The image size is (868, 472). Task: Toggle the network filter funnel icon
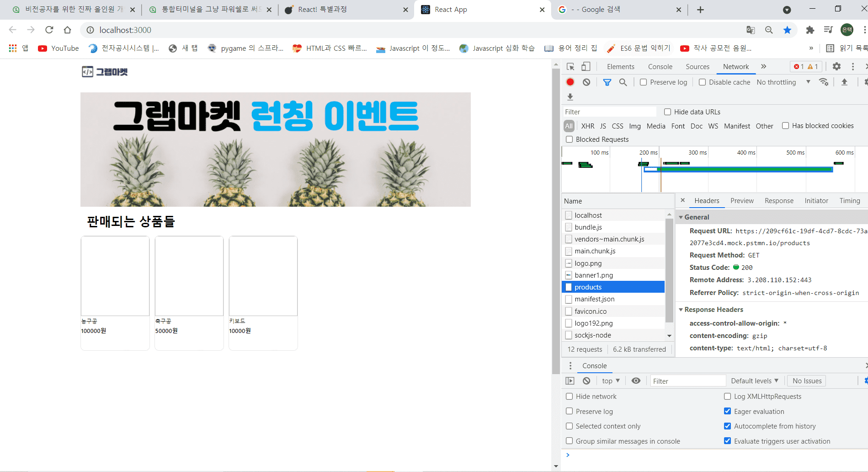click(x=607, y=82)
